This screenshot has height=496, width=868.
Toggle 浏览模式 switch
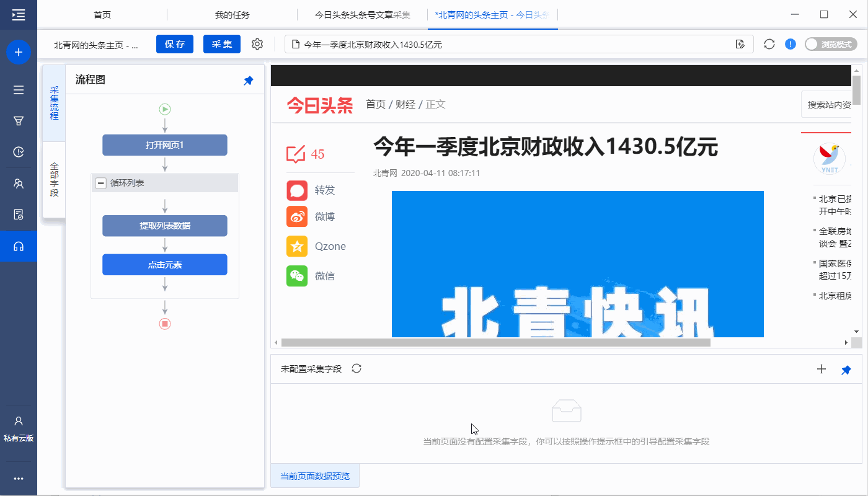[831, 44]
